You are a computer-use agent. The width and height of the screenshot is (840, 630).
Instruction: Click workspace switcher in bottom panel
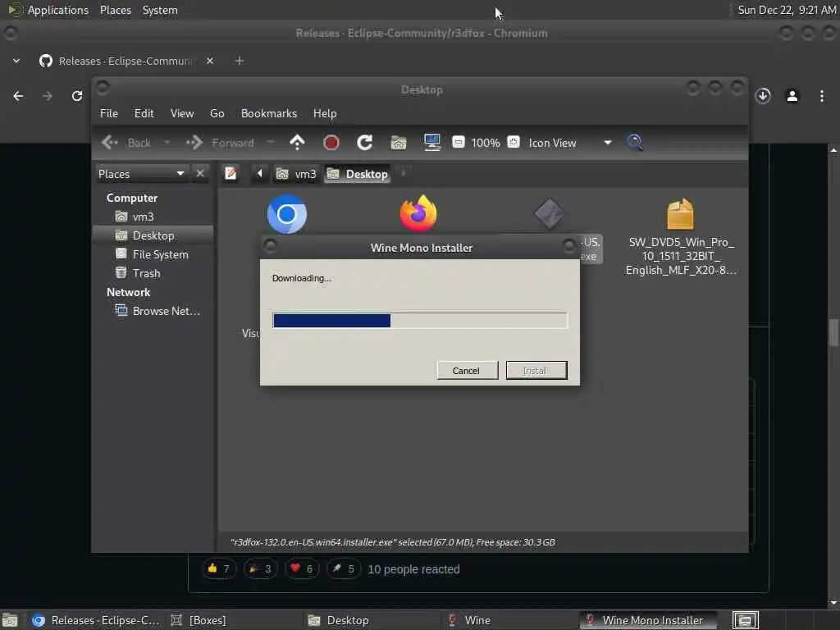click(x=745, y=620)
